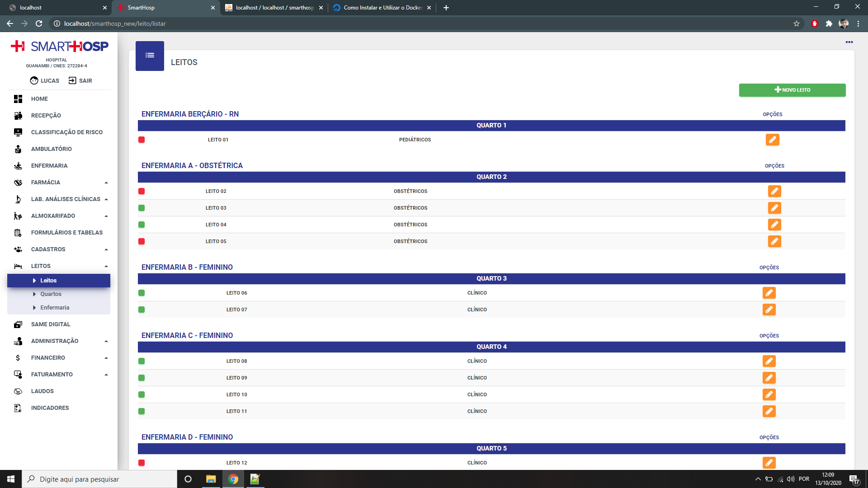Open Classificação de Risco from sidebar
This screenshot has width=868, height=488.
point(66,132)
